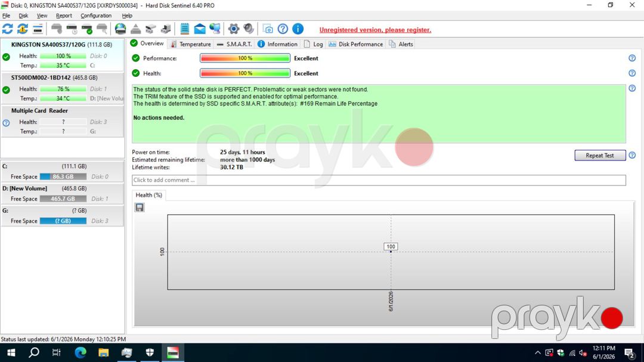
Task: Switch to the Disk Performance tab
Action: tap(355, 44)
